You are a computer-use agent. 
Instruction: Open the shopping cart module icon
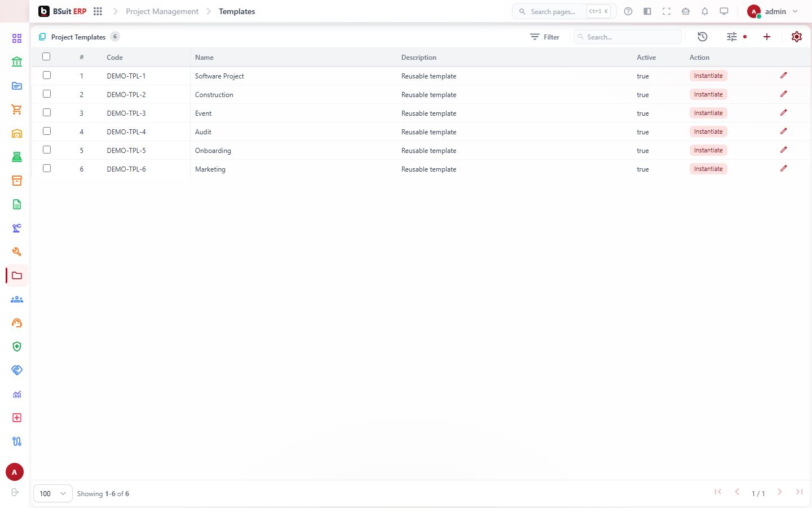coord(17,110)
